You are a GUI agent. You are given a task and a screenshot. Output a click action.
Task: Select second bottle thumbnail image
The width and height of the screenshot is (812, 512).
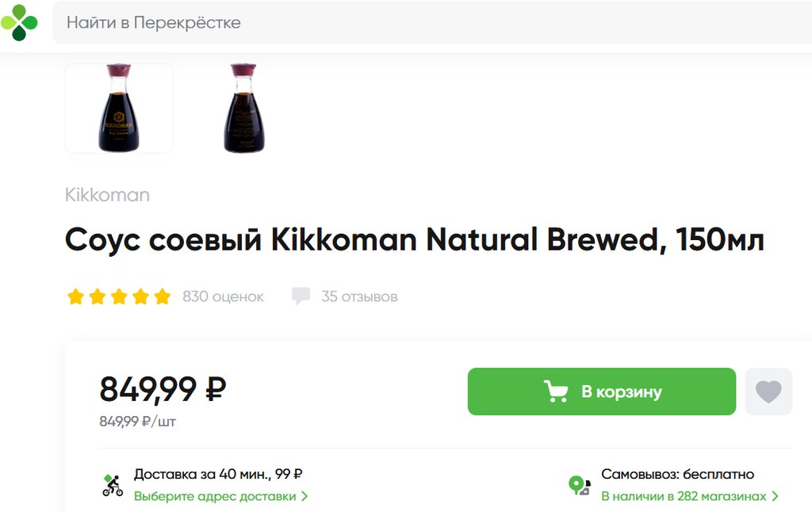pos(243,108)
